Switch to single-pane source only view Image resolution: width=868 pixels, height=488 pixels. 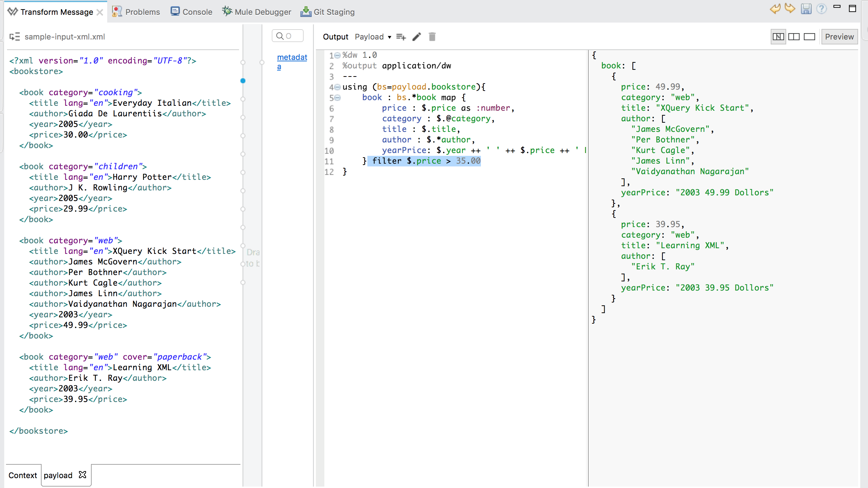[809, 37]
